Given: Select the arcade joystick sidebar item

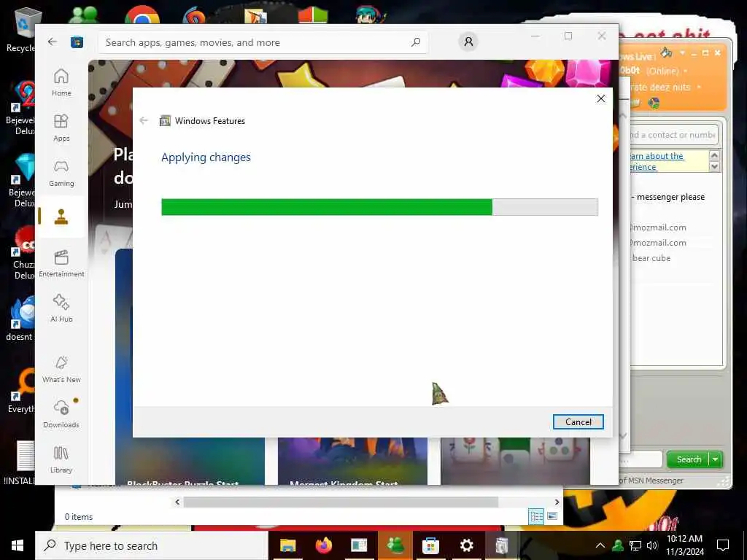Looking at the screenshot, I should 61,217.
